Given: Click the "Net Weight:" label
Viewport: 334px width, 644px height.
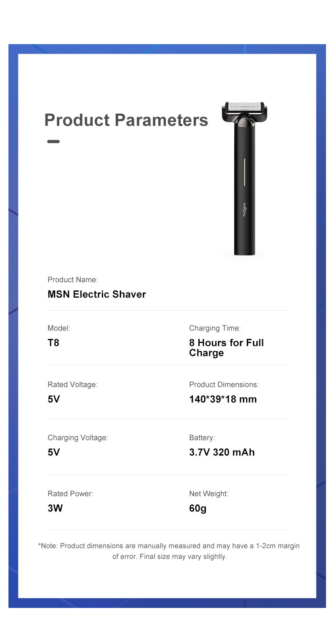Looking at the screenshot, I should pos(209,494).
